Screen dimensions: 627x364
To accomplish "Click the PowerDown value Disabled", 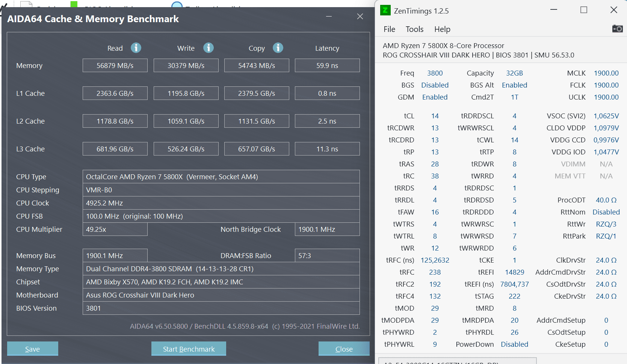I will [x=515, y=344].
